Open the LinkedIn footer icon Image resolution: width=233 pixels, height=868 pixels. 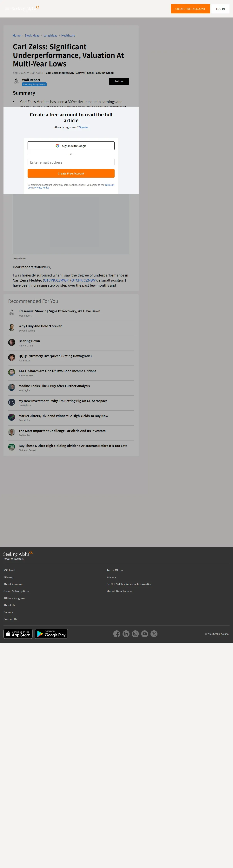pyautogui.click(x=126, y=634)
